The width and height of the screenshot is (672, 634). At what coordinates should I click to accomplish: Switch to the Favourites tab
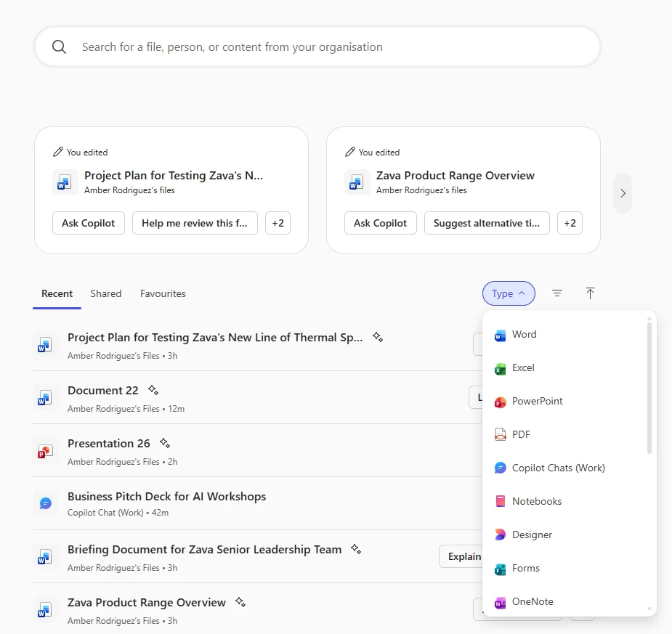[163, 293]
